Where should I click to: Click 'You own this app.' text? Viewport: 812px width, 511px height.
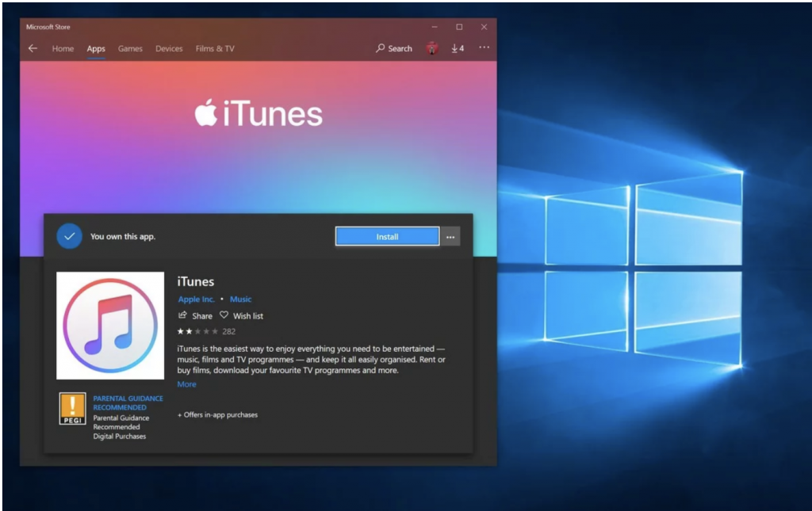point(123,236)
